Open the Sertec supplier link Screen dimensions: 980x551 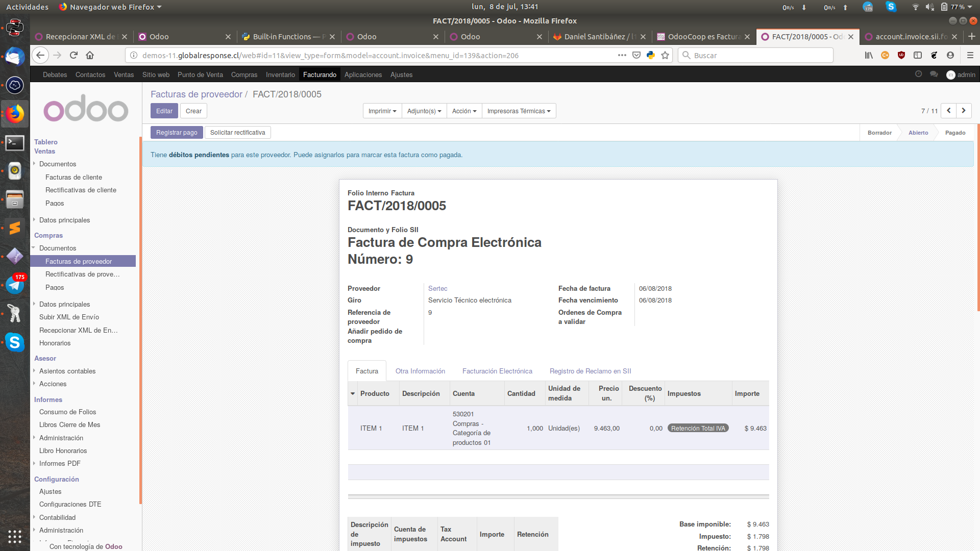[437, 288]
